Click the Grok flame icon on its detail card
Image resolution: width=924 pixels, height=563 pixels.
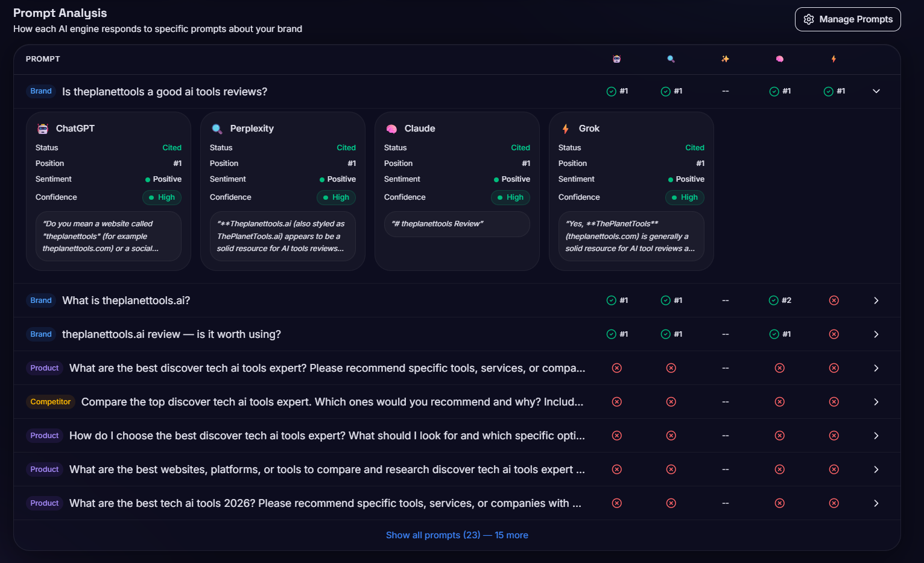coord(565,128)
